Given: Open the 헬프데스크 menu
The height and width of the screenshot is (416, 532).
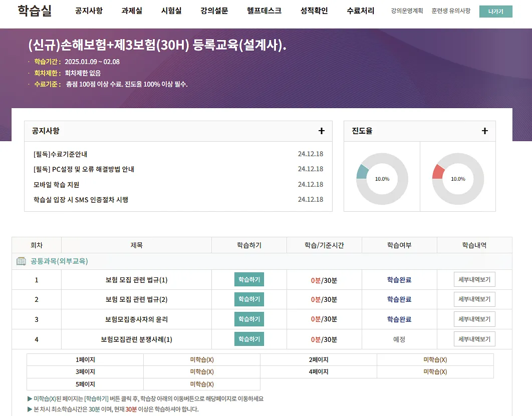Looking at the screenshot, I should [263, 10].
